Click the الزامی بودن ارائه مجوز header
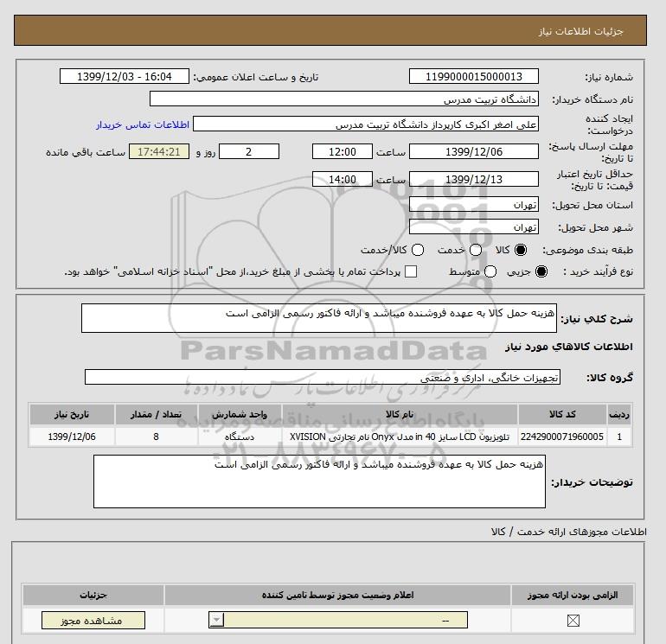Image resolution: width=666 pixels, height=644 pixels. [x=572, y=596]
